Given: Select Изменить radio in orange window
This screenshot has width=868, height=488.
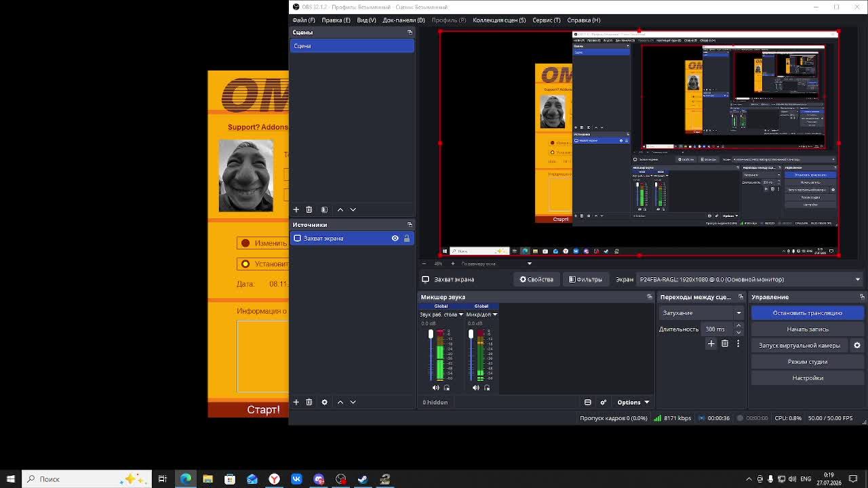Looking at the screenshot, I should pos(245,243).
